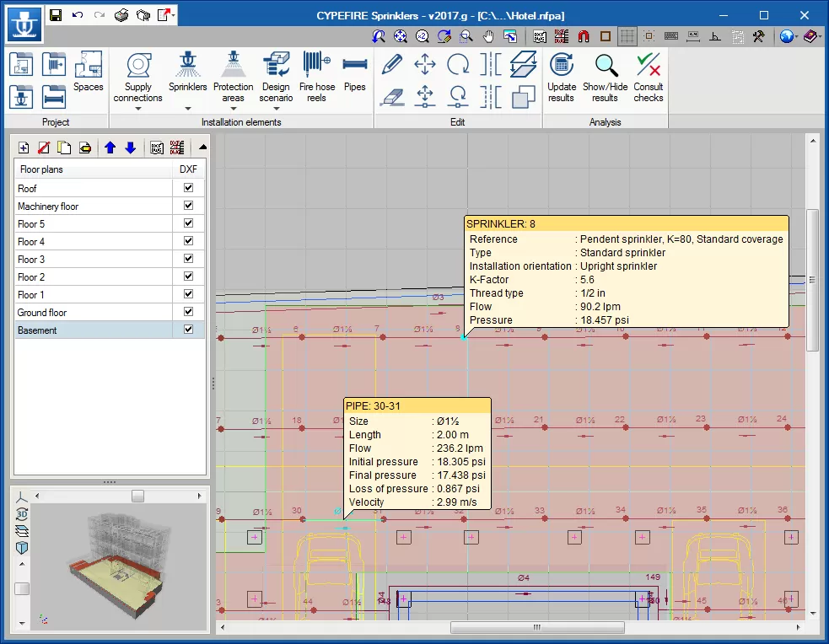Click Update results calculator icon

pyautogui.click(x=562, y=78)
